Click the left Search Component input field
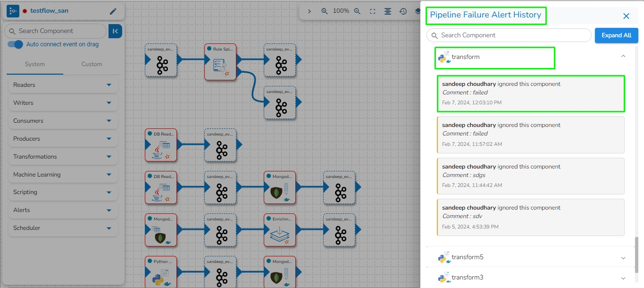Image resolution: width=644 pixels, height=288 pixels. [55, 31]
